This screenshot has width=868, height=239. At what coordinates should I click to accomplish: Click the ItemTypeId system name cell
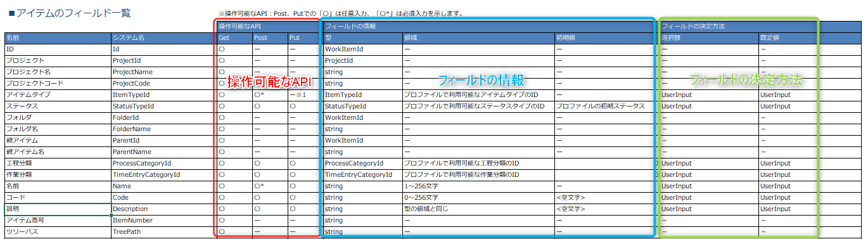tap(163, 95)
